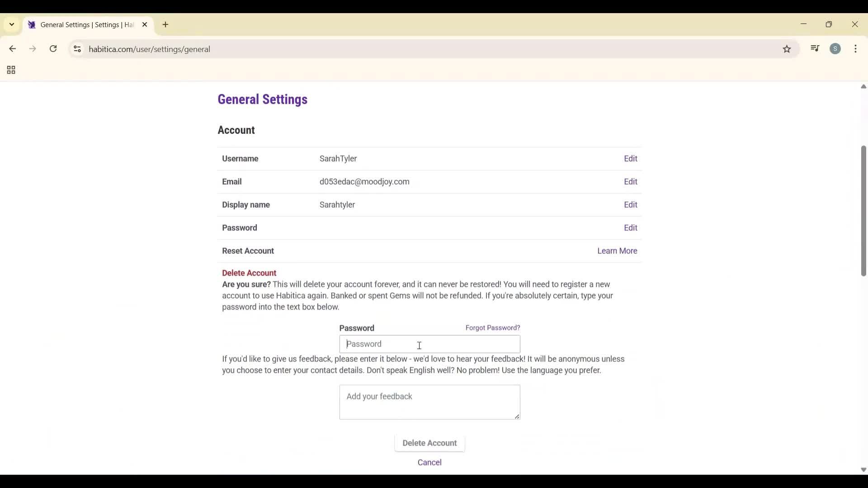Image resolution: width=868 pixels, height=488 pixels.
Task: Edit the Display name
Action: (630, 205)
